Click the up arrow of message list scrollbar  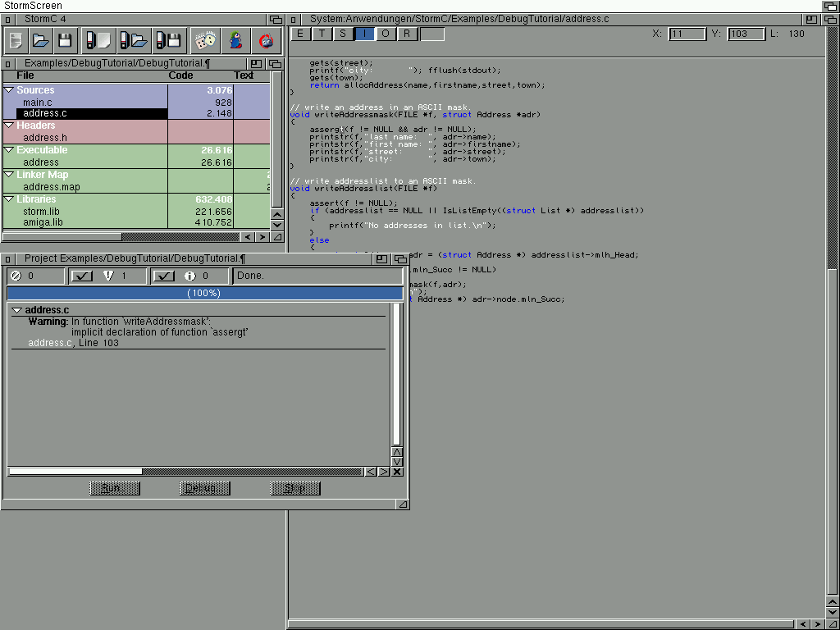coord(397,452)
